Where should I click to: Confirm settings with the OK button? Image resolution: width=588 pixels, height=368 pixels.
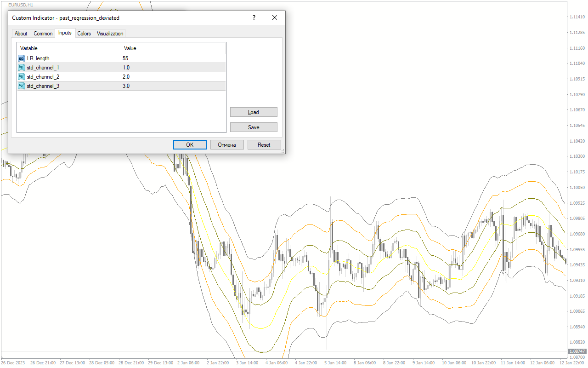point(190,144)
